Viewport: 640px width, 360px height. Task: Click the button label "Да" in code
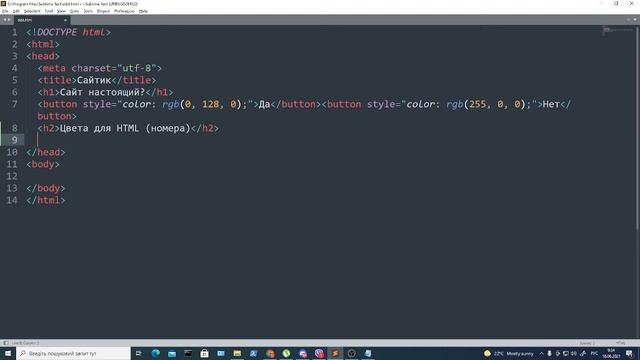tap(264, 104)
